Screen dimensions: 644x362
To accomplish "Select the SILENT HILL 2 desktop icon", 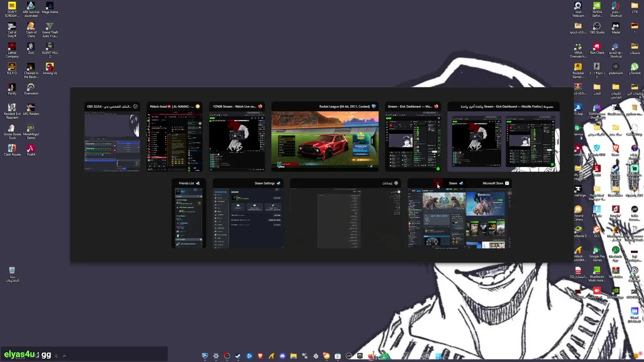I will coord(50,50).
